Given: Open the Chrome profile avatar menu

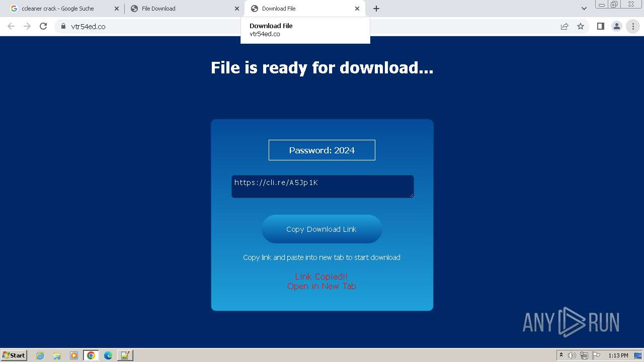Looking at the screenshot, I should coord(616,26).
